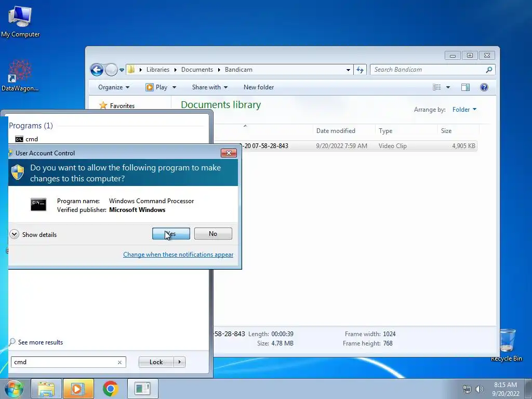532x399 pixels.
Task: Click No in the UAC dialog
Action: tap(213, 233)
